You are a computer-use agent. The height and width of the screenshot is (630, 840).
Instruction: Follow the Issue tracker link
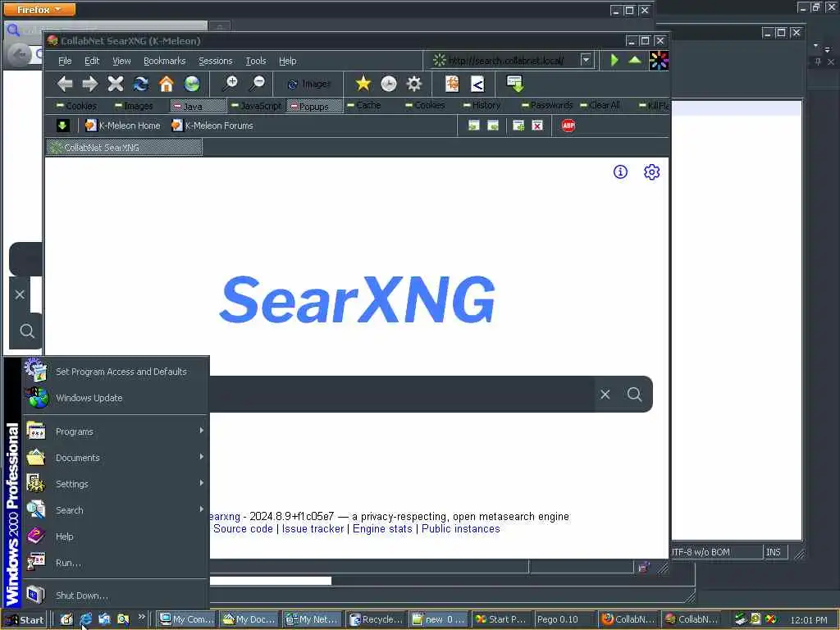[313, 529]
